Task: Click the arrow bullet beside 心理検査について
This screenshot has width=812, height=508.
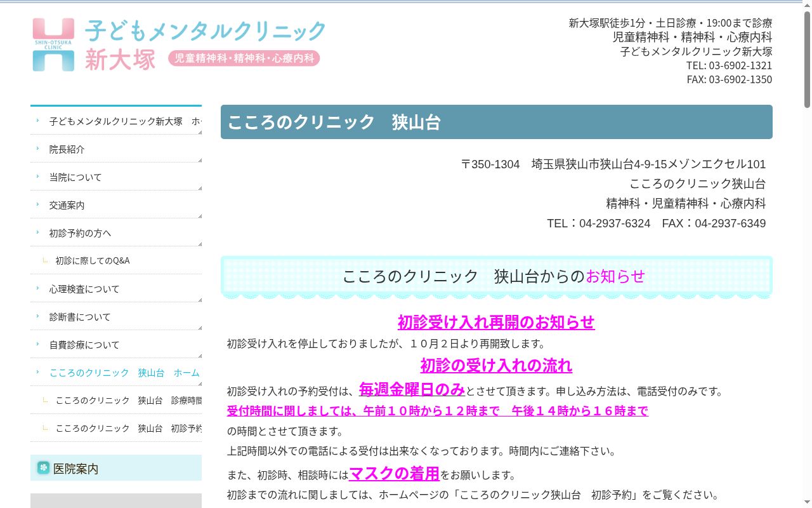Action: click(x=38, y=288)
